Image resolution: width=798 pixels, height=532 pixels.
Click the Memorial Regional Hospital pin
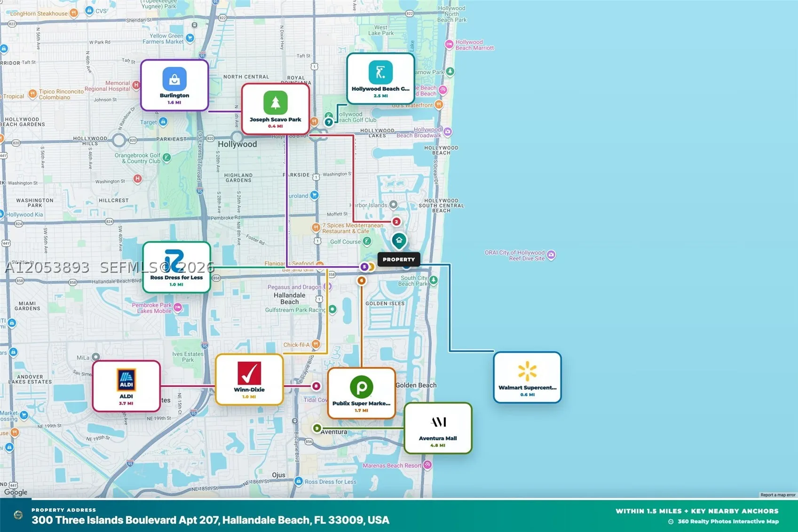[136, 85]
